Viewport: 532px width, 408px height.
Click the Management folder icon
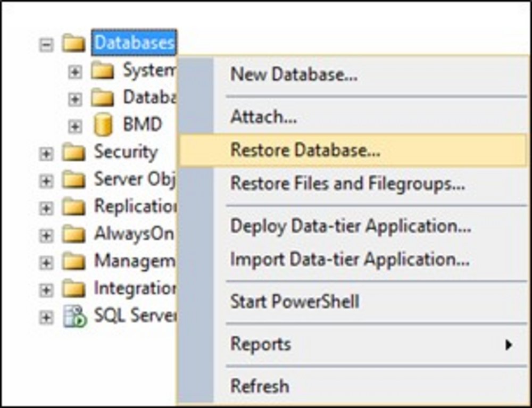(73, 262)
